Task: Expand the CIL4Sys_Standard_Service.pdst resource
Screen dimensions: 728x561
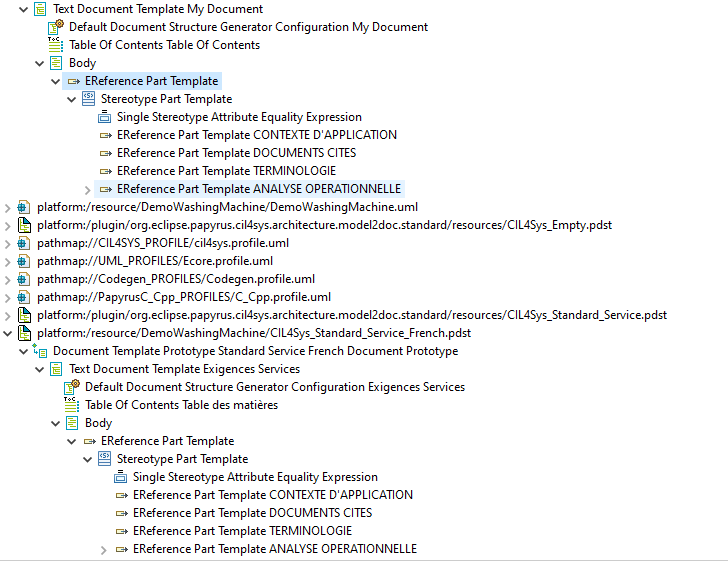Action: tap(7, 316)
